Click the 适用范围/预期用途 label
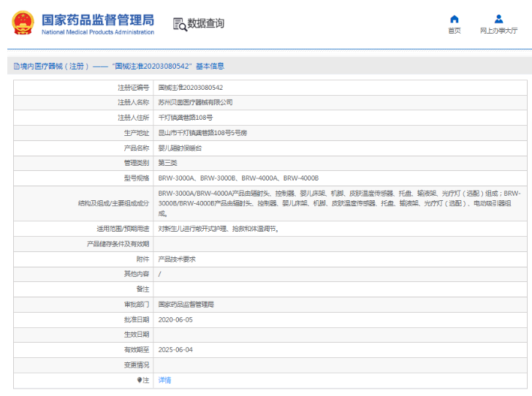532x396 pixels. pyautogui.click(x=123, y=229)
